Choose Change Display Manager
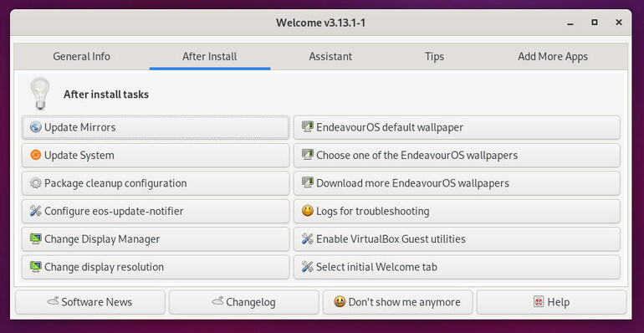This screenshot has width=644, height=333. (x=156, y=239)
